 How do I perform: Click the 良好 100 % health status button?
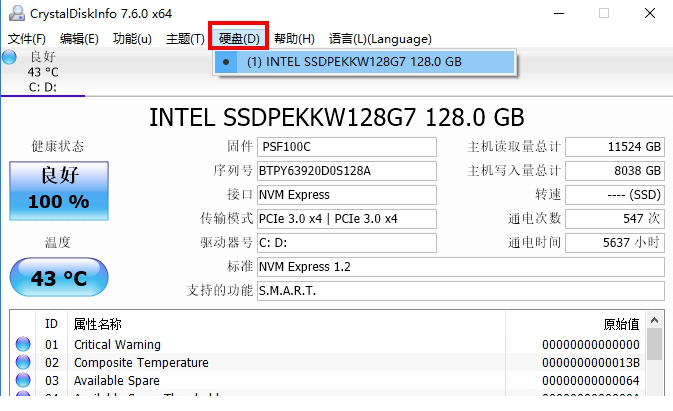(59, 191)
